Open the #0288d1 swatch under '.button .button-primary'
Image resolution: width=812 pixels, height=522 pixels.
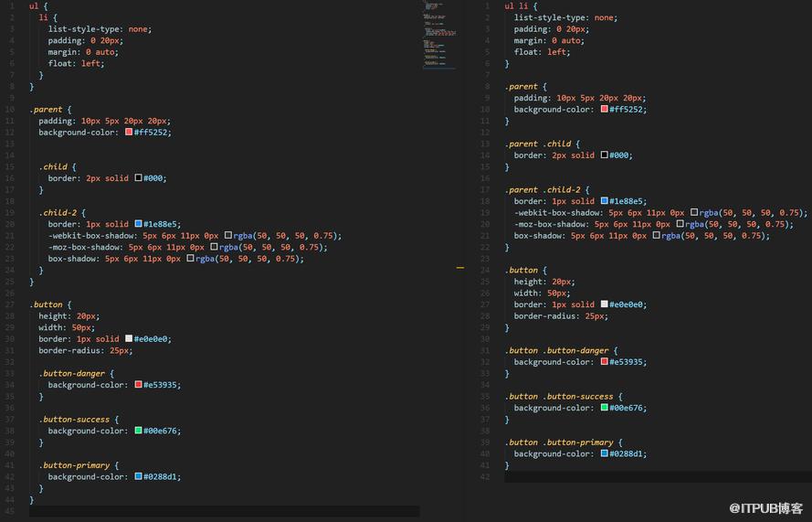click(x=605, y=453)
